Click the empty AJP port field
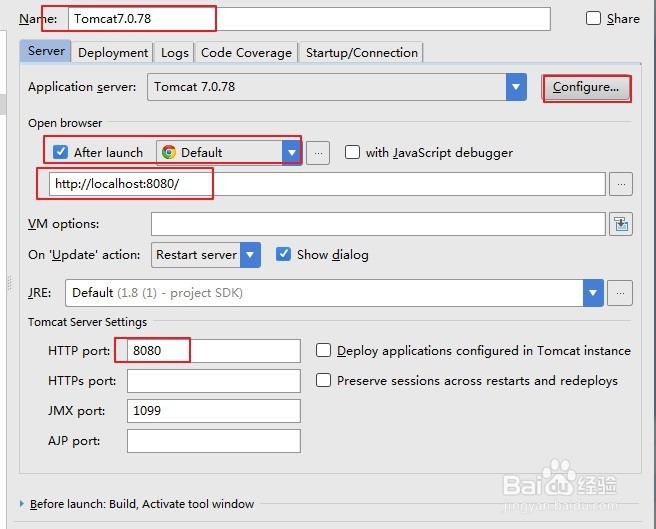 (214, 441)
